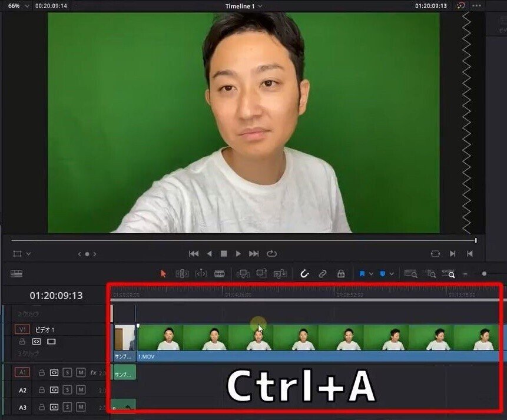
Task: Mute the A3 audio track
Action: 81,406
